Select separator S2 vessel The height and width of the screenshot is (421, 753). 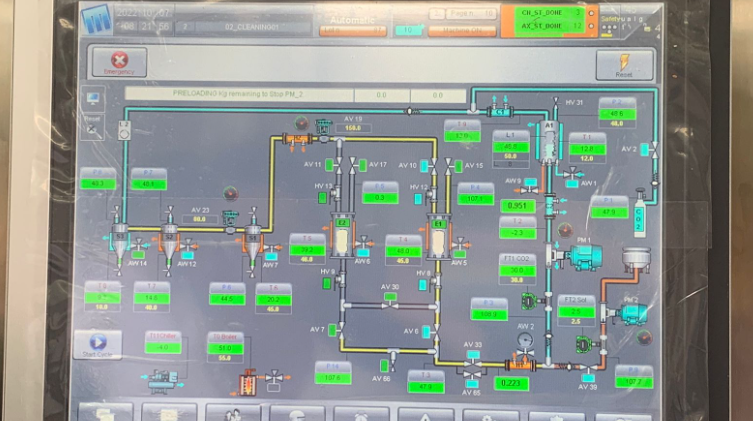pos(169,243)
